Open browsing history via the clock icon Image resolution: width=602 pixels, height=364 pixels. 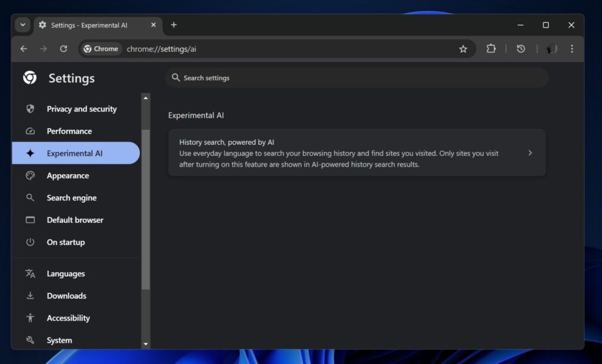[521, 49]
